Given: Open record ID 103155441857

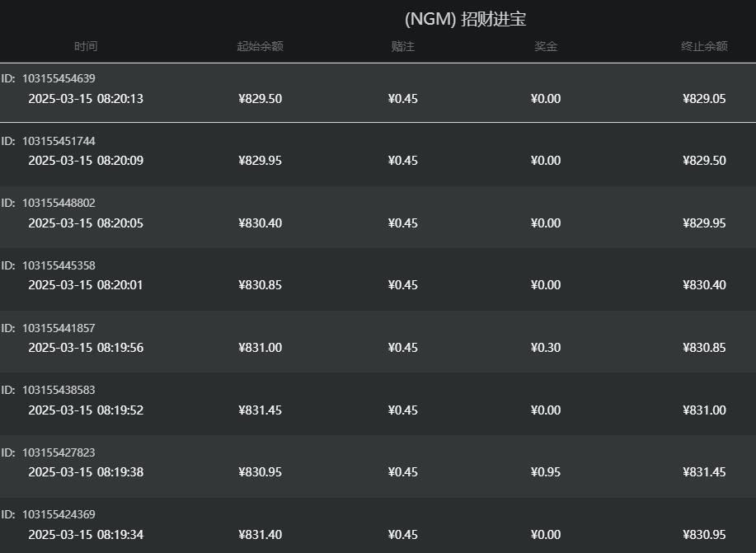Looking at the screenshot, I should pos(59,328).
